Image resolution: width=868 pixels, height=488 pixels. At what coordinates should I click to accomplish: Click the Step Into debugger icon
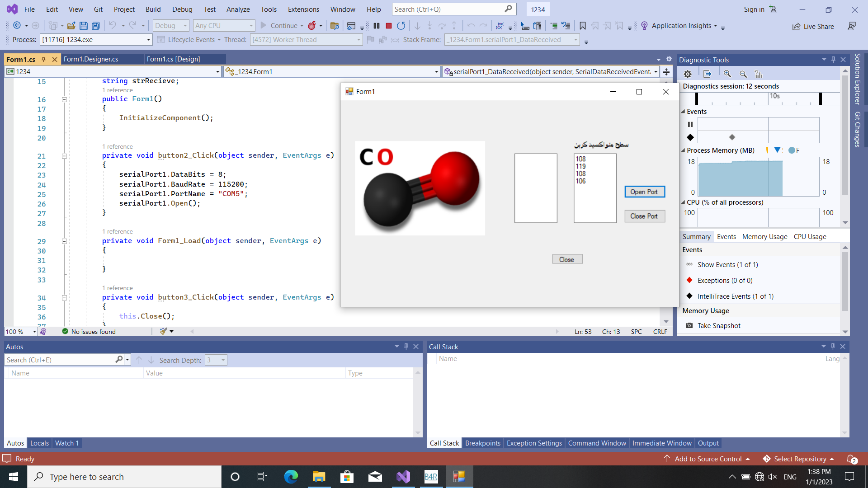[x=429, y=26]
